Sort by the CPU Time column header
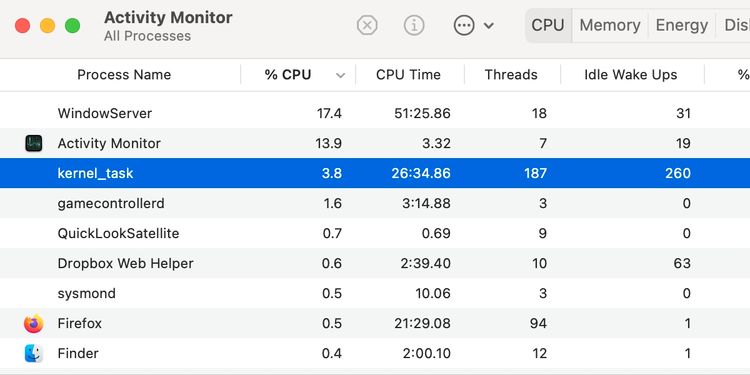Image resolution: width=750 pixels, height=375 pixels. [408, 75]
